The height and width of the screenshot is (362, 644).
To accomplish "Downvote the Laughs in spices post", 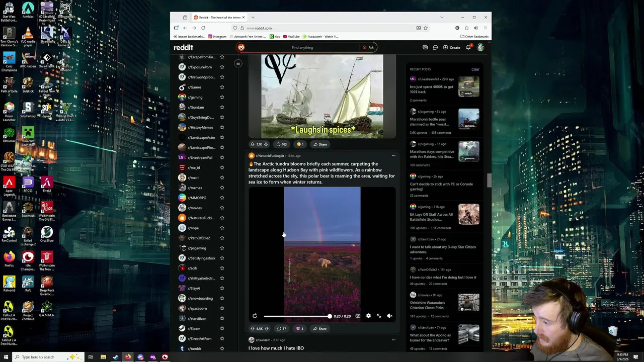I will pos(266,144).
